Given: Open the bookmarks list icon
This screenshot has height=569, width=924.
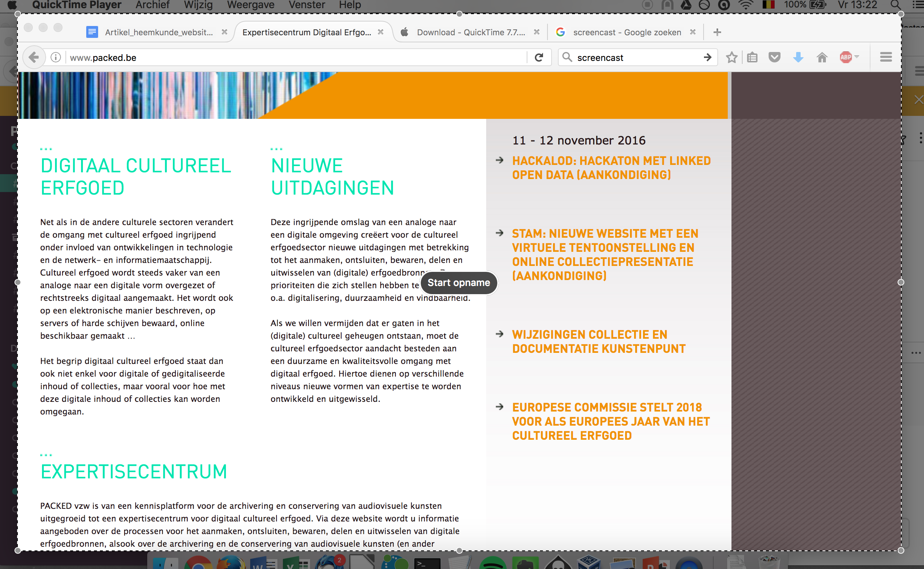Looking at the screenshot, I should click(x=752, y=58).
